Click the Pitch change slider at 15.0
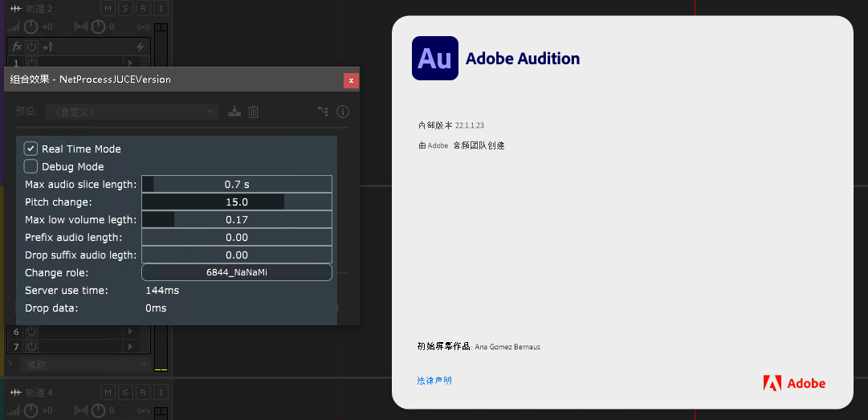Screen dimensions: 868x420 tap(237, 202)
